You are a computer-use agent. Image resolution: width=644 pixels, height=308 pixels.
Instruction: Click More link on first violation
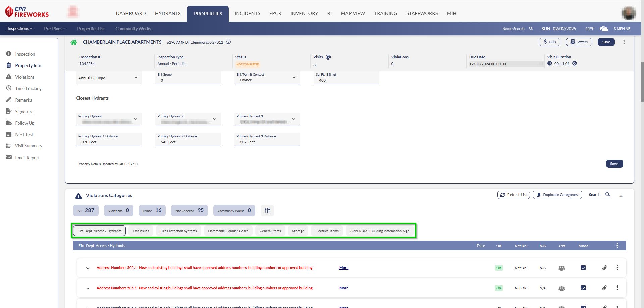coord(344,268)
